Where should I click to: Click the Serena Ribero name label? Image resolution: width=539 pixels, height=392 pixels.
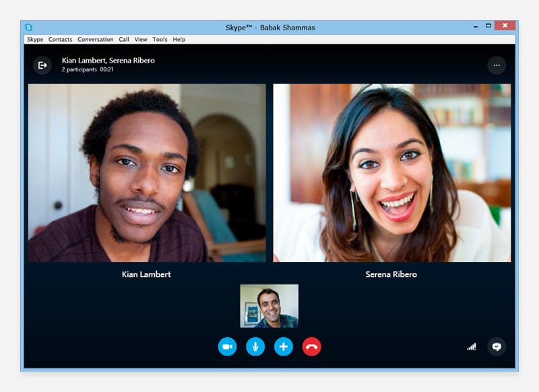(x=391, y=274)
